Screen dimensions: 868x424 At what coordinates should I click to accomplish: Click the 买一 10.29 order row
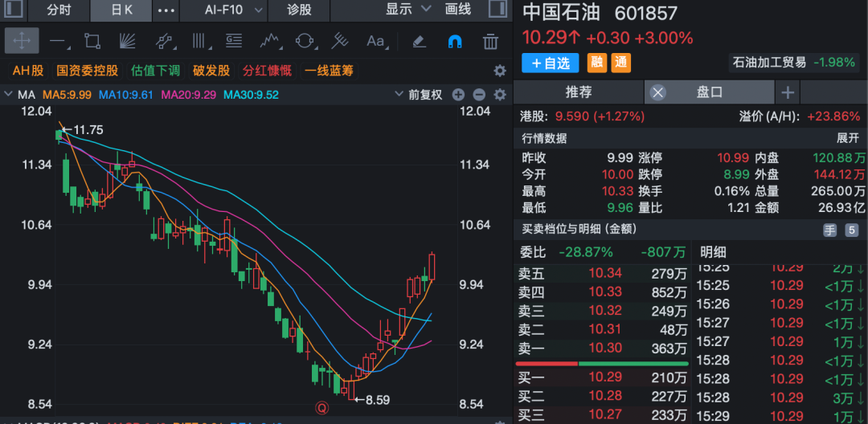(602, 379)
